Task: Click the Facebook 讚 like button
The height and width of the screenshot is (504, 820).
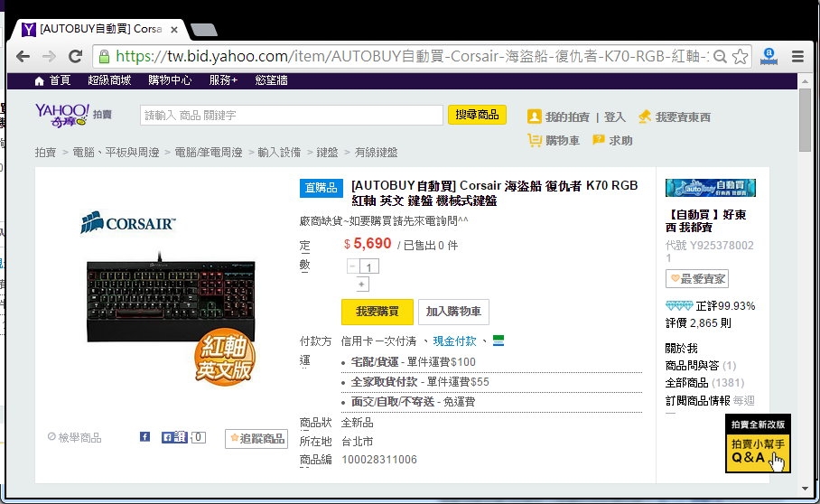Action: pyautogui.click(x=174, y=437)
